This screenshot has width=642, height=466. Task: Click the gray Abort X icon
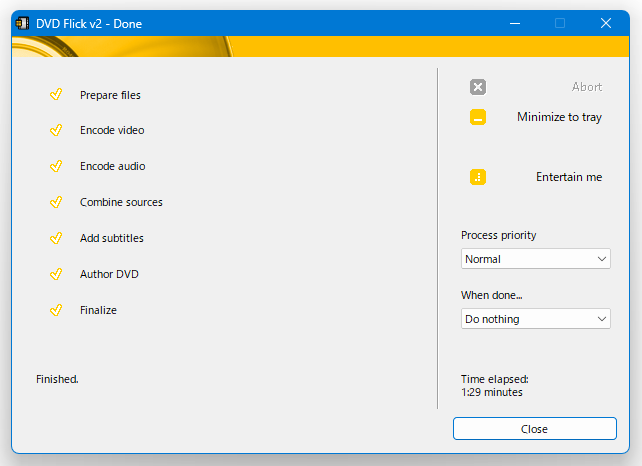coord(477,87)
